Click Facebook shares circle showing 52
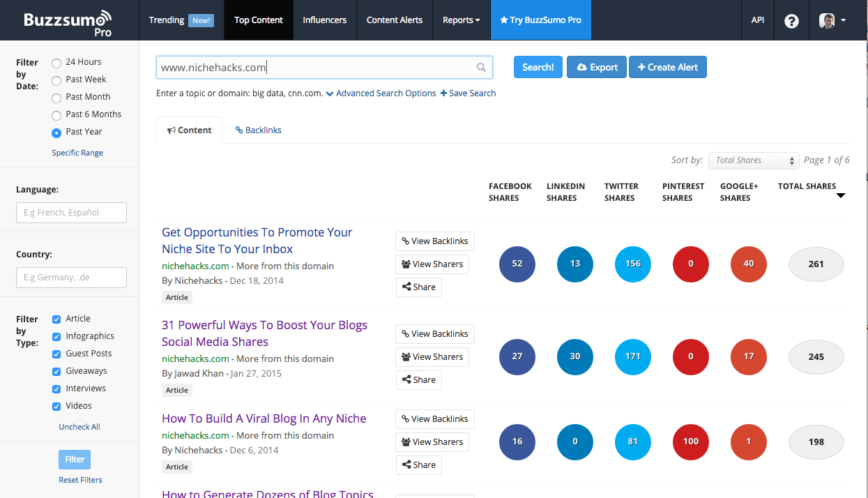Viewport: 868px width, 498px height. [x=517, y=264]
